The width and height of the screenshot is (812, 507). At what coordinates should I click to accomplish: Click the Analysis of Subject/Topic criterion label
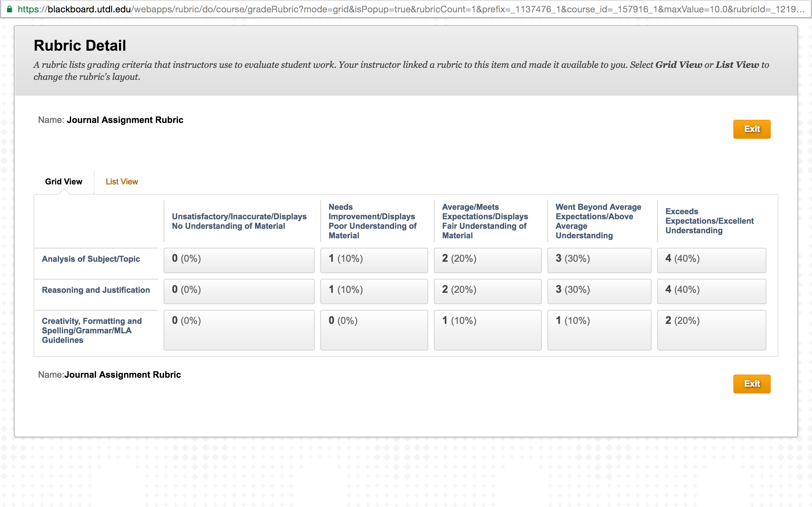click(x=91, y=259)
